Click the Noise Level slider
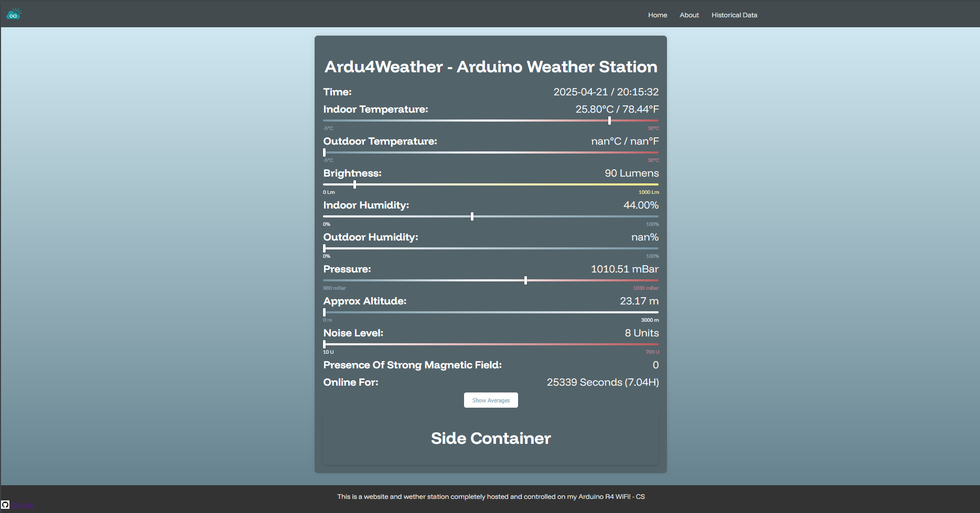 tap(491, 344)
